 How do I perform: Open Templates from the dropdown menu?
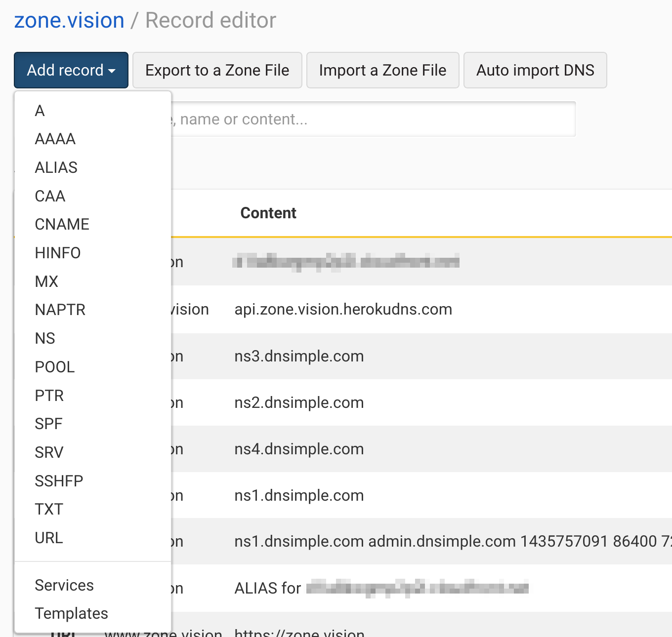pyautogui.click(x=72, y=613)
